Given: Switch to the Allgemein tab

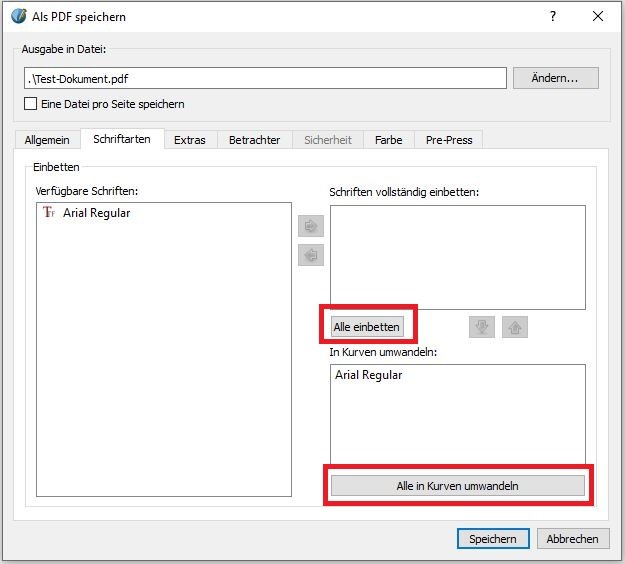Looking at the screenshot, I should (47, 140).
